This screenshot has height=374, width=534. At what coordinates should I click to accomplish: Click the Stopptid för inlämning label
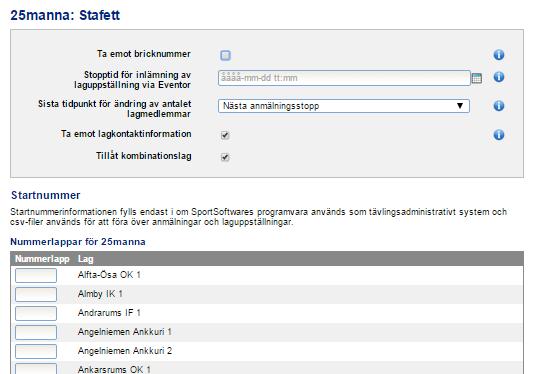pos(132,80)
